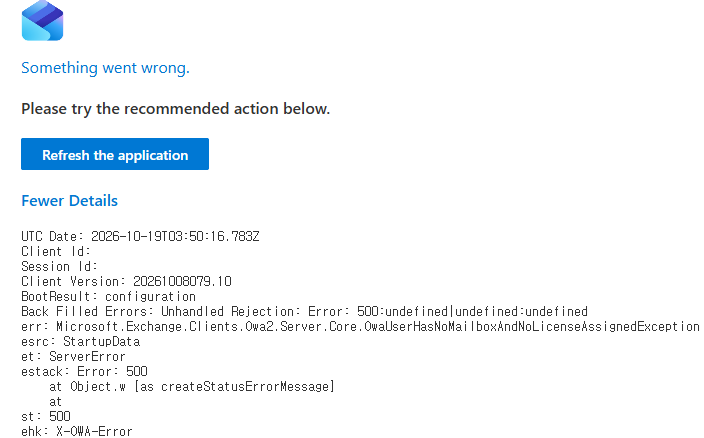Select the ehk X-OWA-Error line

[x=77, y=431]
